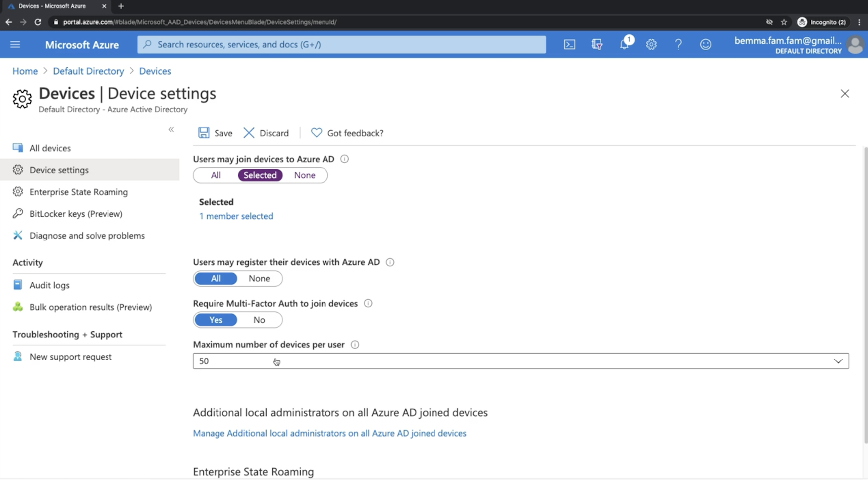Image resolution: width=868 pixels, height=480 pixels.
Task: Go to Default Directory breadcrumb
Action: coord(89,71)
